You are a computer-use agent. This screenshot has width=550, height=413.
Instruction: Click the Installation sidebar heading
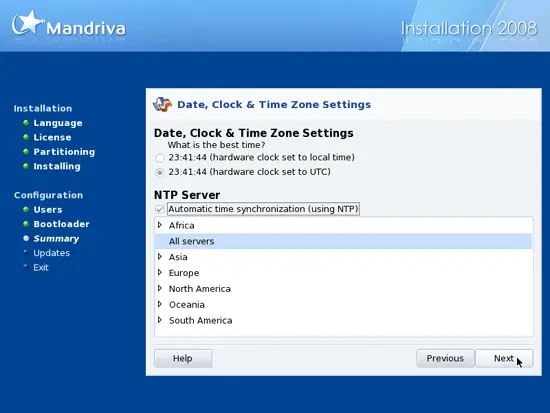point(43,108)
